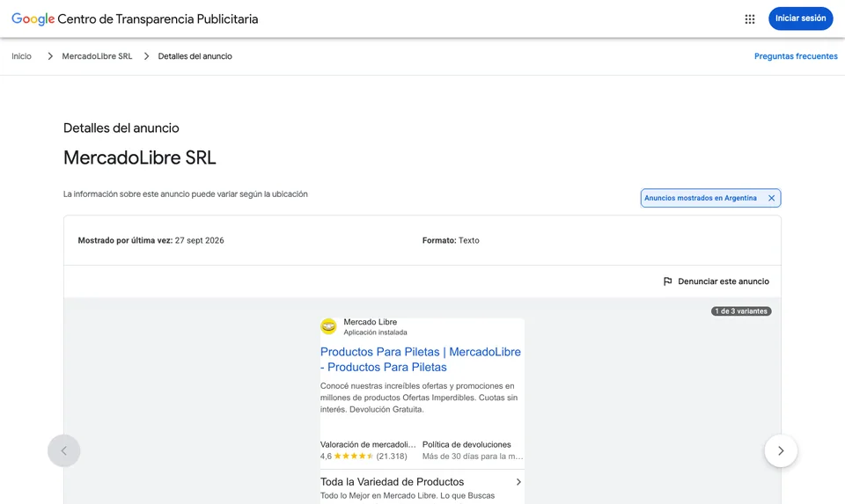Open ad headline Productos Para Piletas
The height and width of the screenshot is (504, 845).
[421, 359]
